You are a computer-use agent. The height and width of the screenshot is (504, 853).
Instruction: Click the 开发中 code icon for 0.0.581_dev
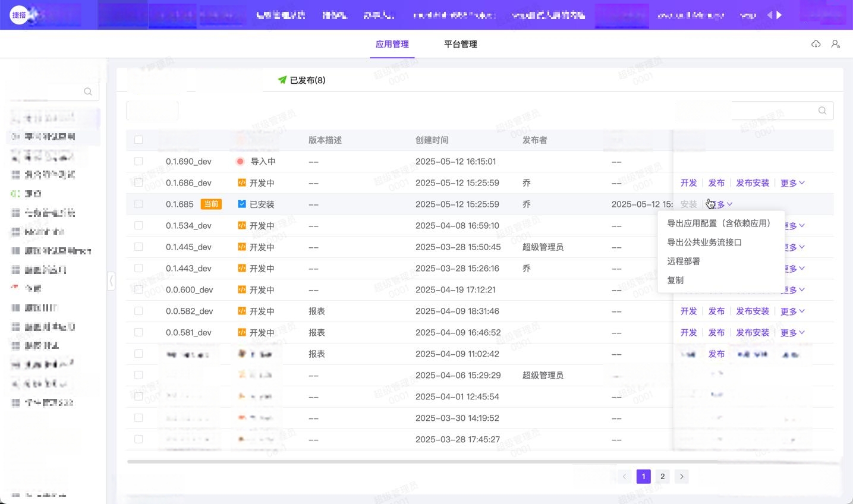(242, 332)
